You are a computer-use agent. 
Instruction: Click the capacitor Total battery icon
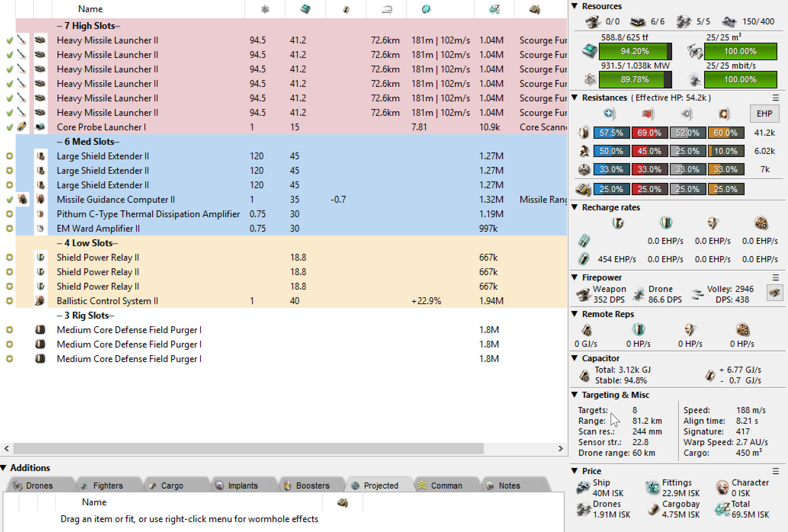pos(584,376)
